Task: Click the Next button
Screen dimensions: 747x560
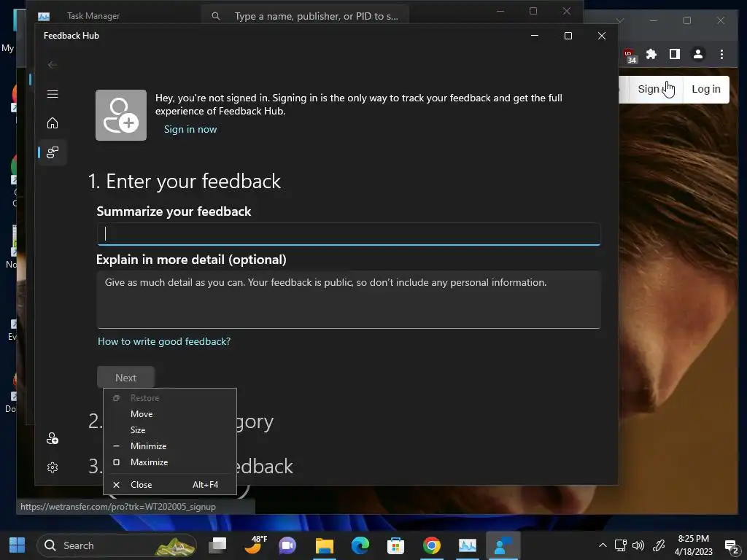Action: (x=125, y=378)
